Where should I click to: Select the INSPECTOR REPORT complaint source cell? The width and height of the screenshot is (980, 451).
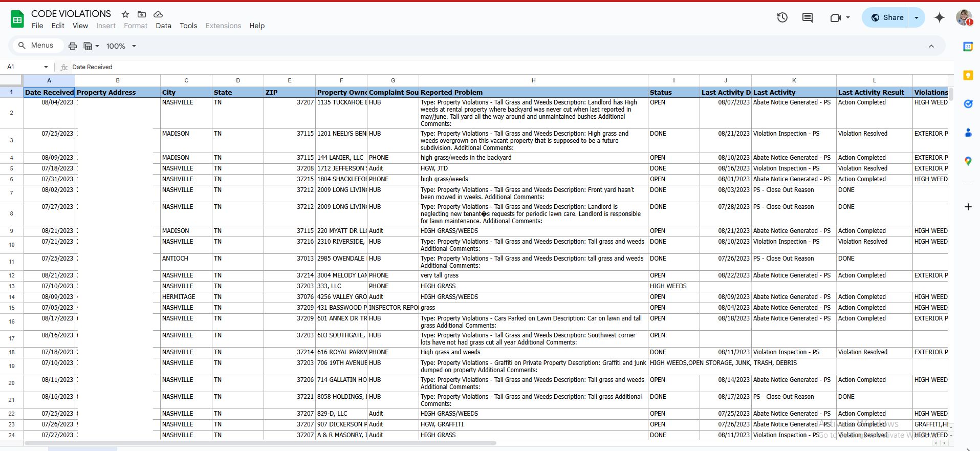click(393, 308)
